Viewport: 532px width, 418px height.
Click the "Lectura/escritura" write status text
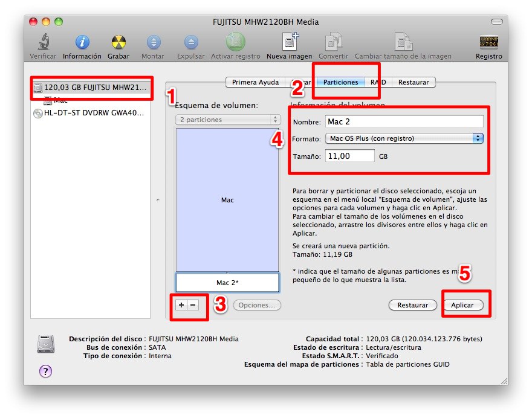pyautogui.click(x=394, y=347)
